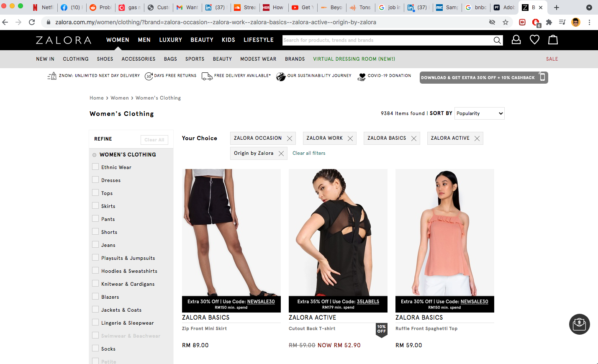Open the Chrome extensions puzzle icon
Screen dimensions: 598x364
tap(549, 22)
